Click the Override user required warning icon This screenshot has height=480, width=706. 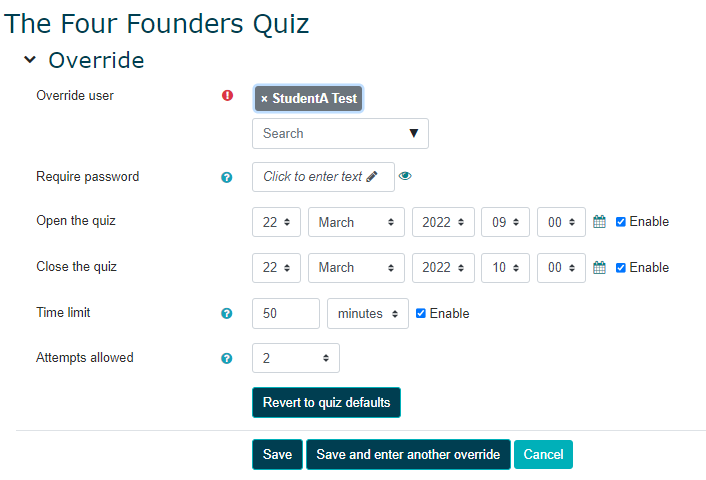coord(227,96)
